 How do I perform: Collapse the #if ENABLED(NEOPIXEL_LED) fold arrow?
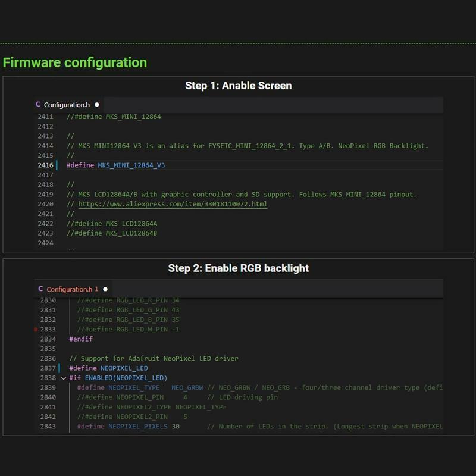tap(64, 378)
